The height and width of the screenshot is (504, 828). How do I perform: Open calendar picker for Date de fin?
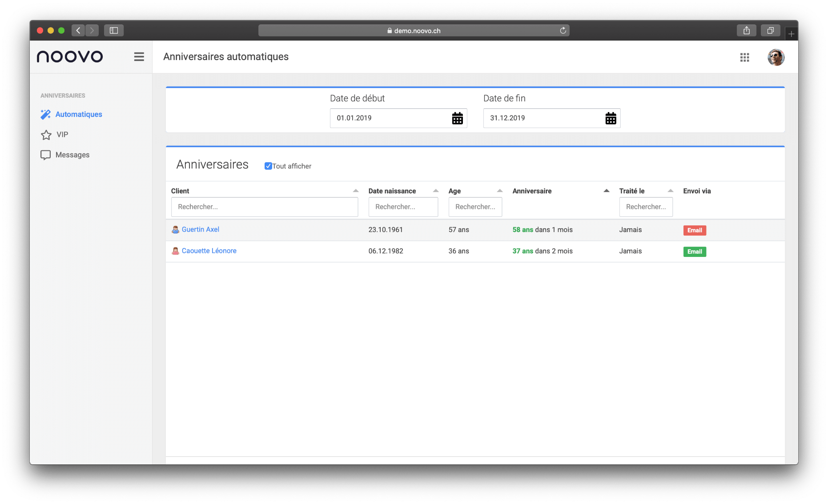pyautogui.click(x=611, y=118)
